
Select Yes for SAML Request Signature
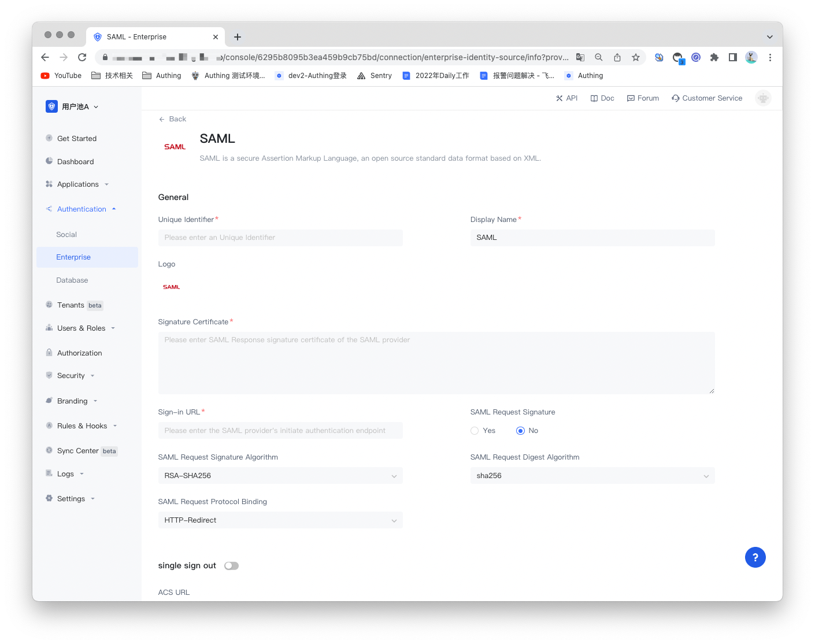point(475,431)
